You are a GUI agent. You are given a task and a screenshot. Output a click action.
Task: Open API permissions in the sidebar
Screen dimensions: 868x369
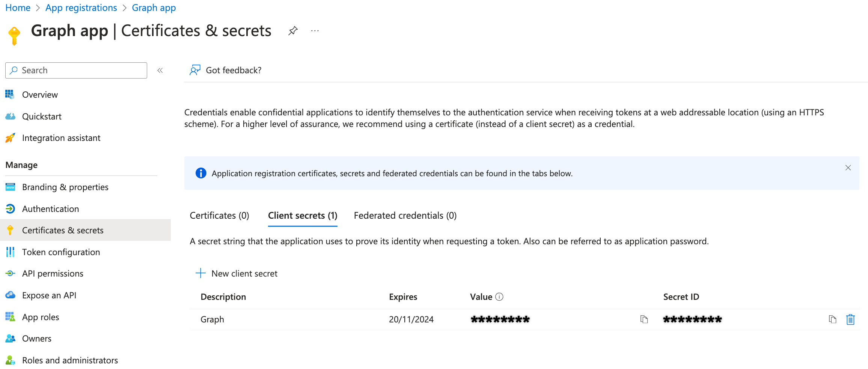tap(53, 274)
